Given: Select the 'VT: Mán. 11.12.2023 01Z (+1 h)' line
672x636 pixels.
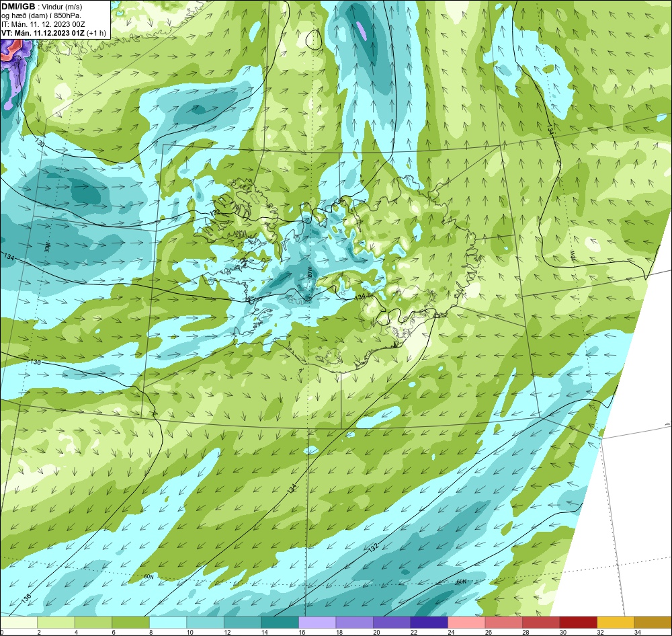Looking at the screenshot, I should (54, 33).
